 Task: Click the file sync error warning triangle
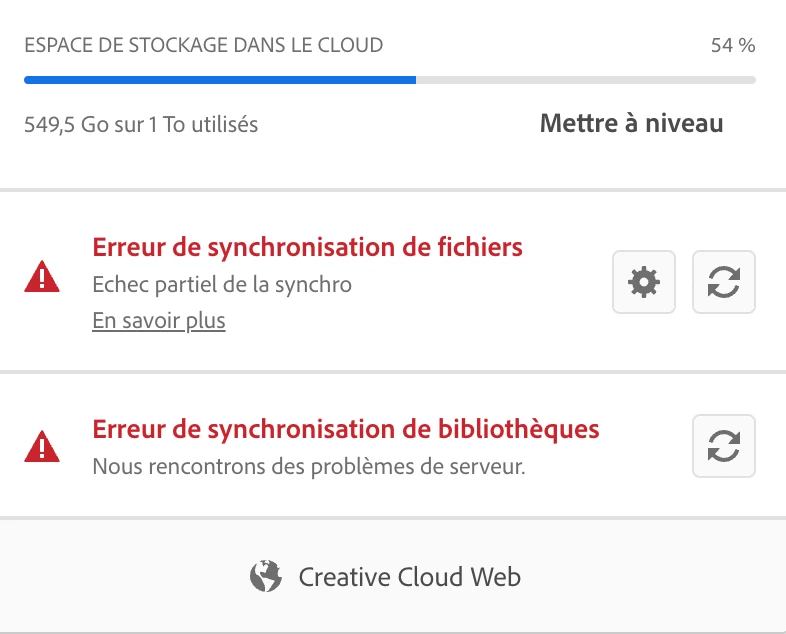coord(41,277)
